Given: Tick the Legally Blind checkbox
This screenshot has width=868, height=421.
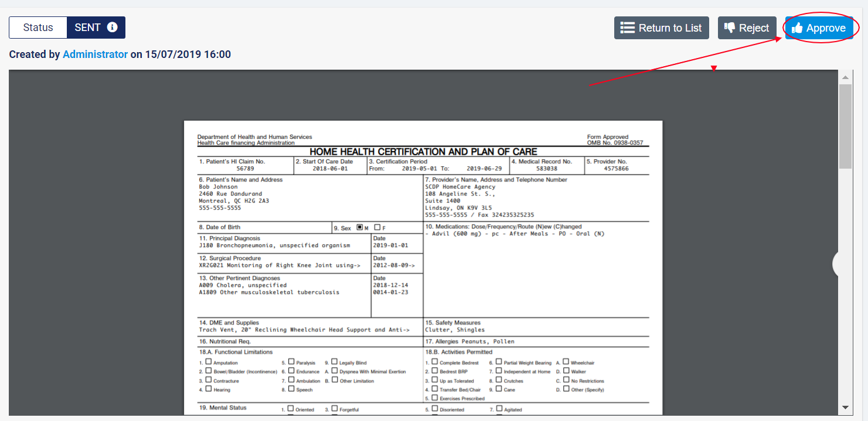Looking at the screenshot, I should point(335,362).
